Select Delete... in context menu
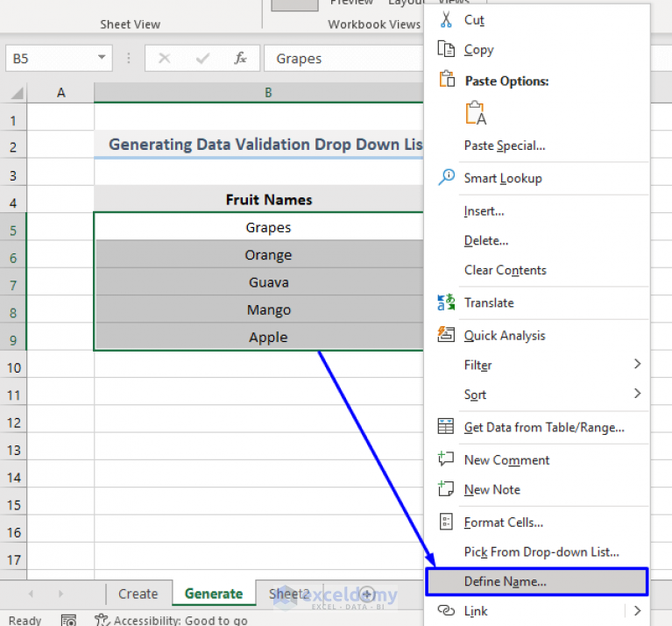Viewport: 672px width, 626px height. pos(486,240)
